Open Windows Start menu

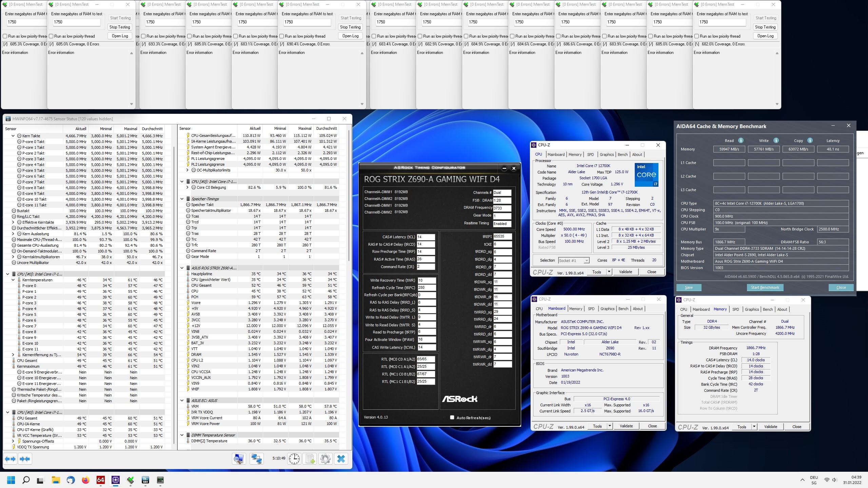pos(11,480)
